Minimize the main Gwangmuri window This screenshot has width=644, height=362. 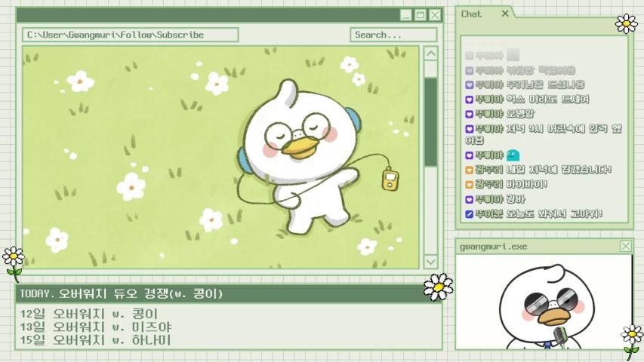point(405,15)
